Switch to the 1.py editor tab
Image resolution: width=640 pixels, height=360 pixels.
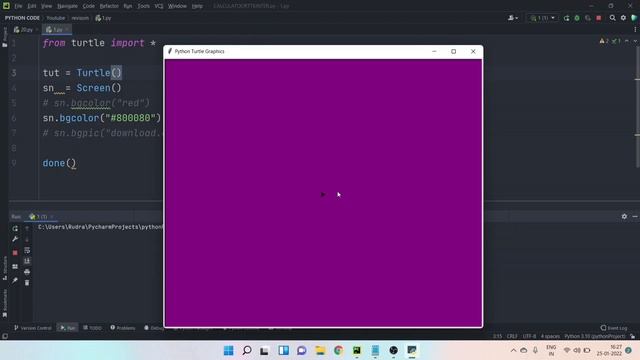pyautogui.click(x=56, y=29)
